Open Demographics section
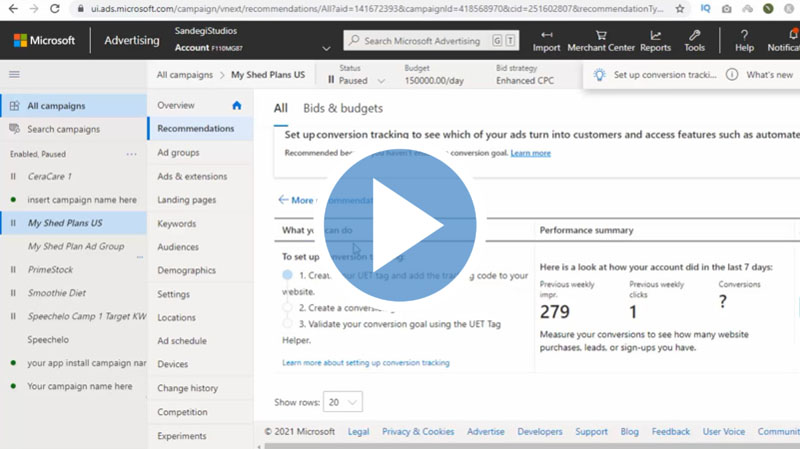The image size is (800, 449). click(x=186, y=270)
